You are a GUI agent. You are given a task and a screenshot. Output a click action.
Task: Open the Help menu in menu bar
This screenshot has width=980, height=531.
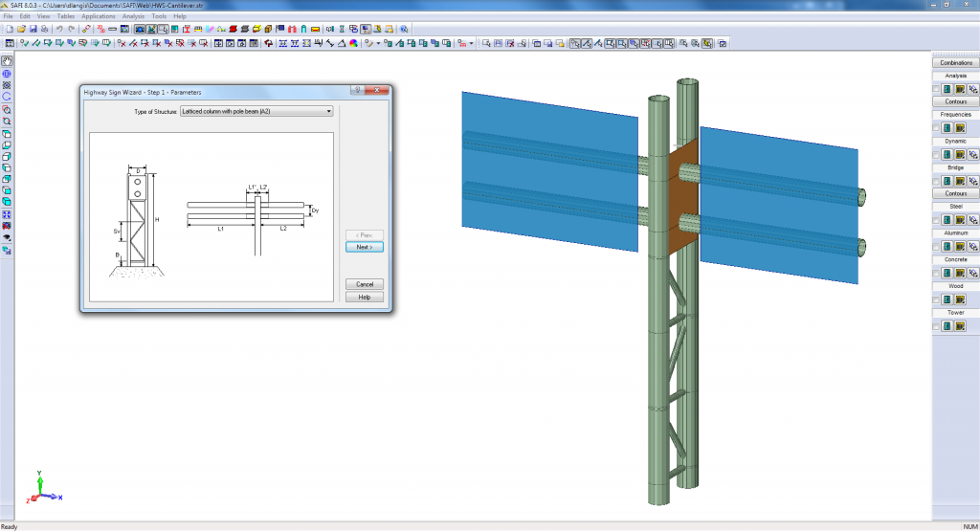click(x=179, y=16)
